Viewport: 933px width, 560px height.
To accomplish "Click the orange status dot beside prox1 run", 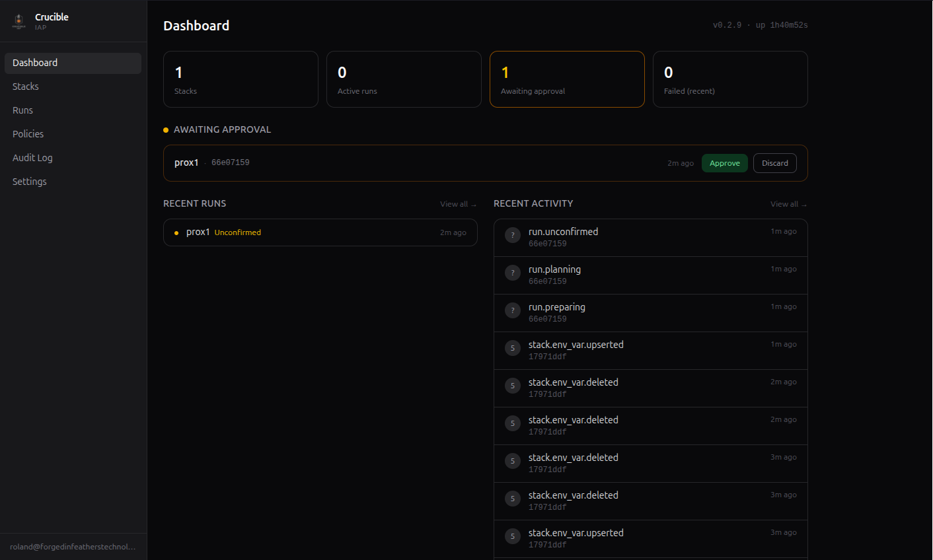I will (x=176, y=232).
